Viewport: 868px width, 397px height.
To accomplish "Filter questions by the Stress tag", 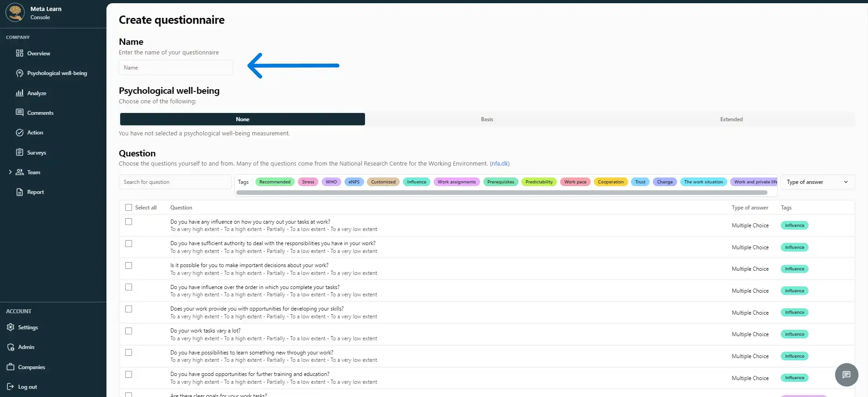I will (x=308, y=182).
